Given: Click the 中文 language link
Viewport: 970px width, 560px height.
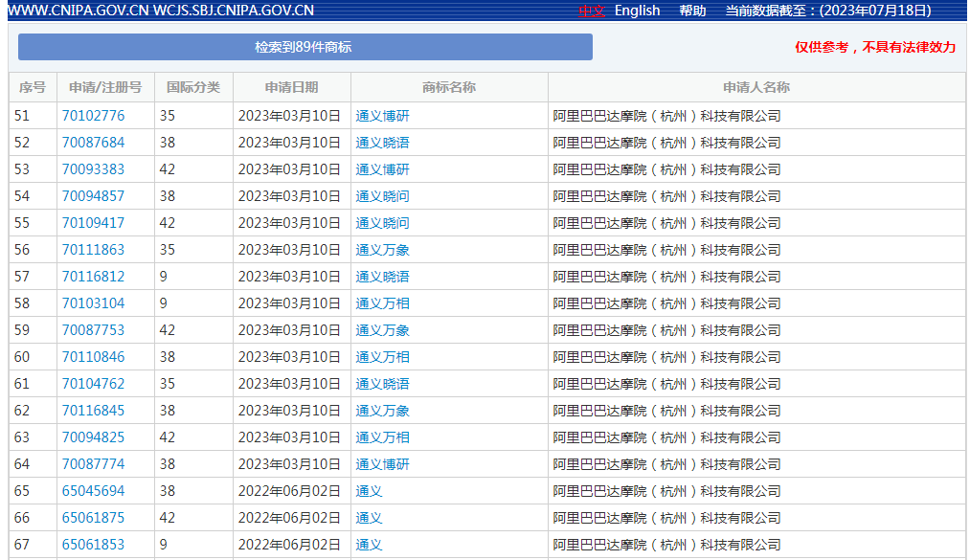Looking at the screenshot, I should point(593,11).
